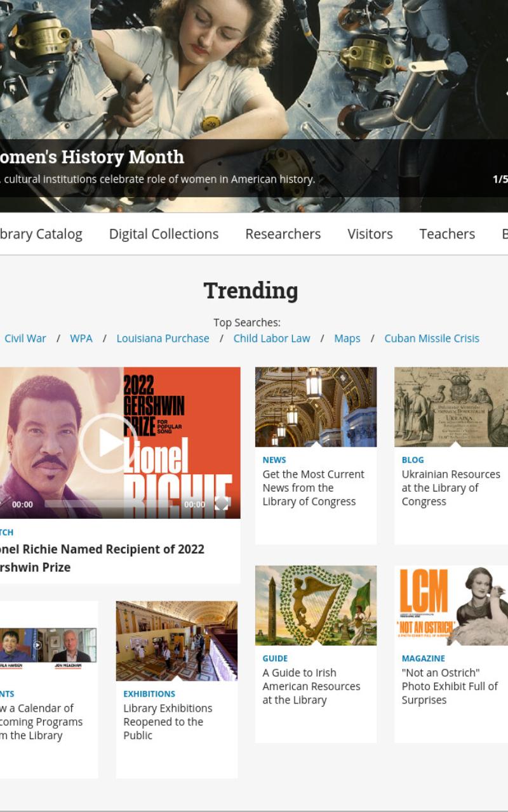Open the Digital Collections menu item

[164, 234]
